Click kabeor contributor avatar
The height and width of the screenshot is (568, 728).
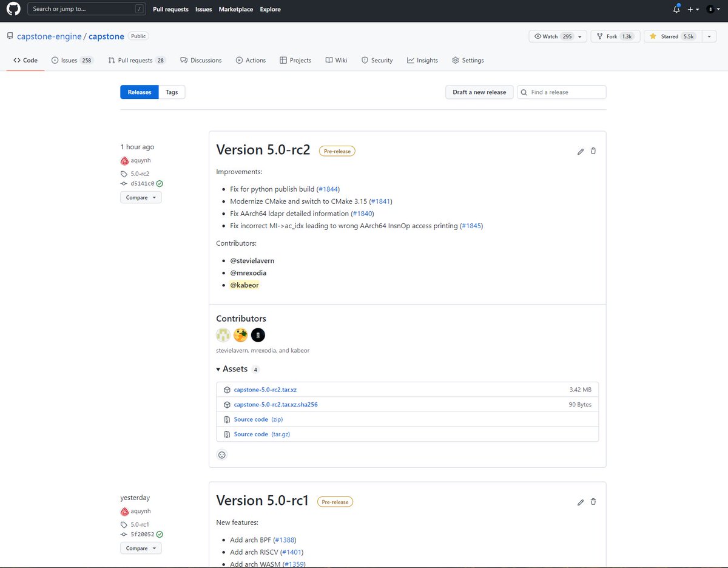(258, 335)
